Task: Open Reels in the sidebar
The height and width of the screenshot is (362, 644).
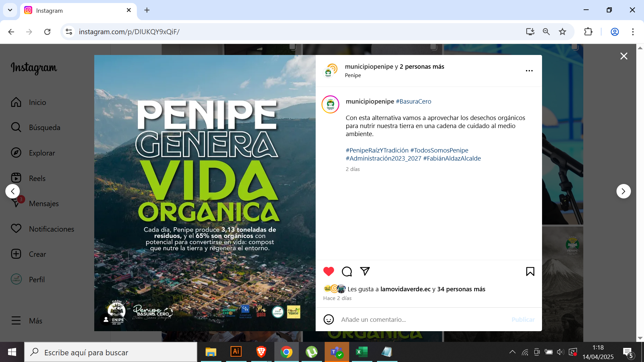Action: click(28, 178)
